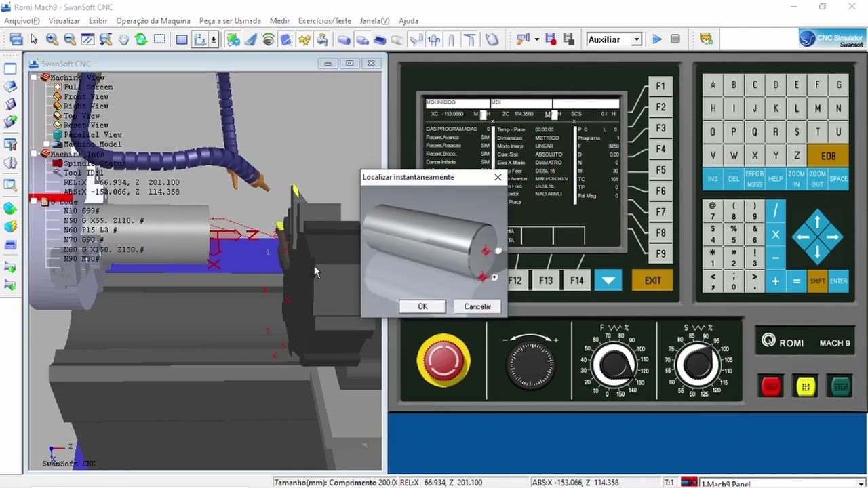The width and height of the screenshot is (868, 488).
Task: Open the Arquivo(F) menu
Action: pyautogui.click(x=22, y=21)
